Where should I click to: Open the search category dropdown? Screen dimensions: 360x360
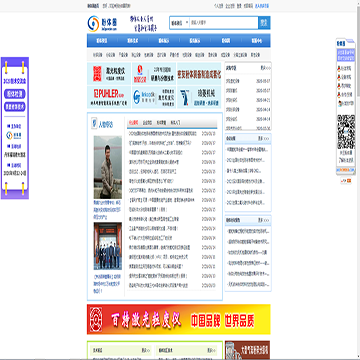[180, 23]
